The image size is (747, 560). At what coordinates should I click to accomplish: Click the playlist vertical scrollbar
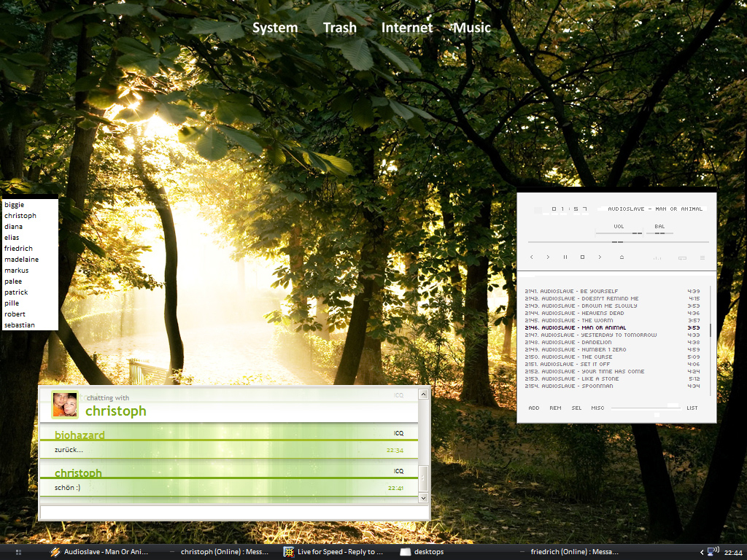click(x=711, y=341)
